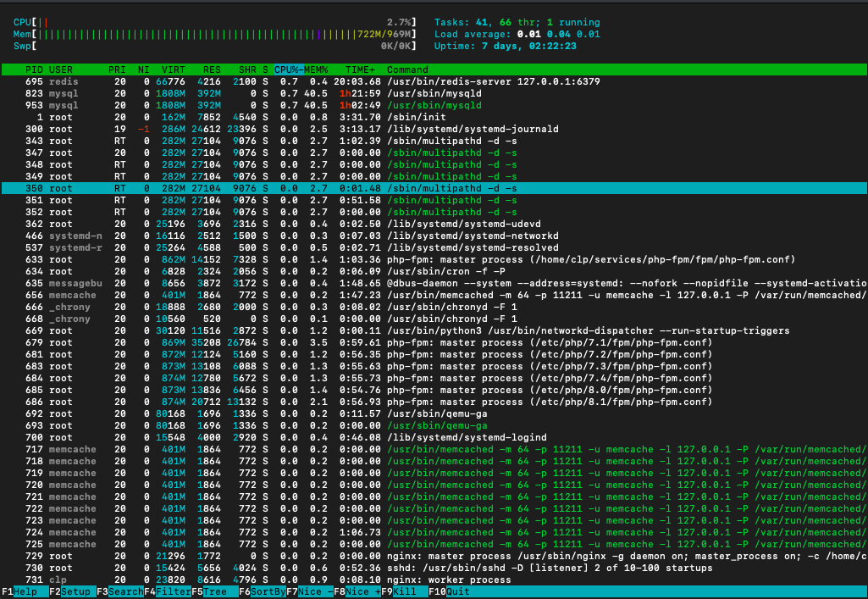This screenshot has width=868, height=599.
Task: Click F7 Nice - to lower niceness
Action: point(310,592)
